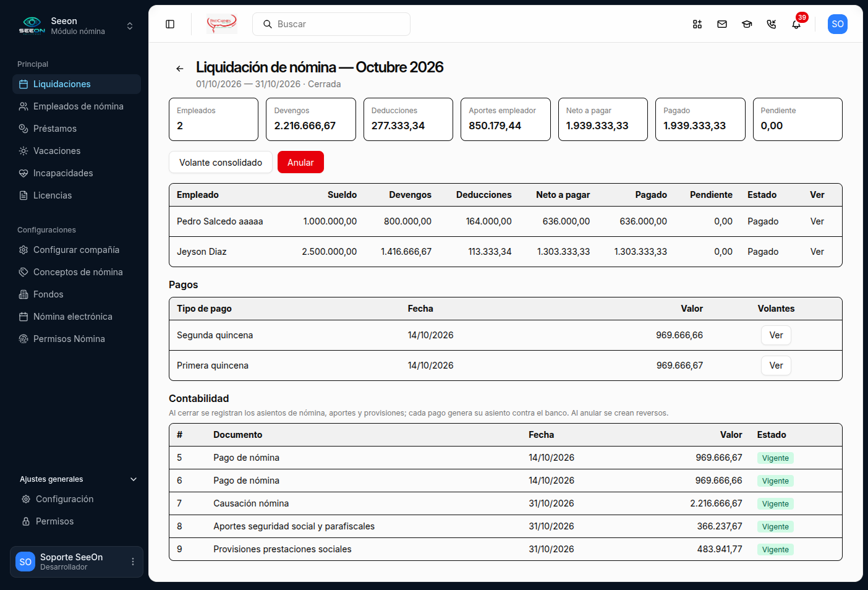Image resolution: width=868 pixels, height=590 pixels.
Task: Select Causación nómina document row
Action: [506, 503]
